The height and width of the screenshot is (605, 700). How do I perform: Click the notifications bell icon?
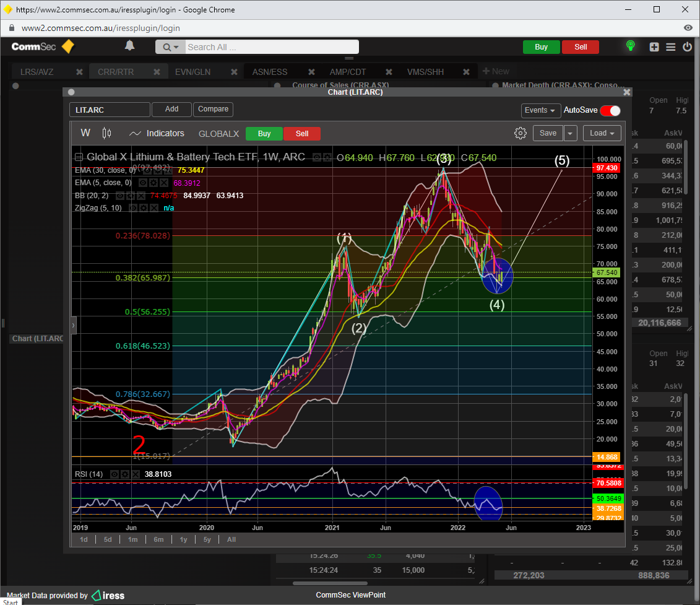pos(129,46)
